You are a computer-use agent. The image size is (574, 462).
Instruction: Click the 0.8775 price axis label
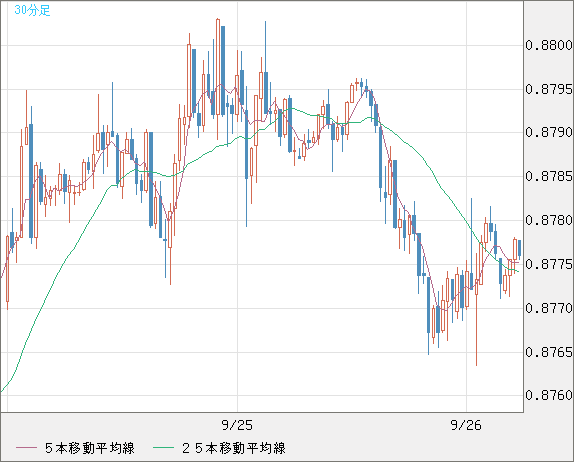549,264
